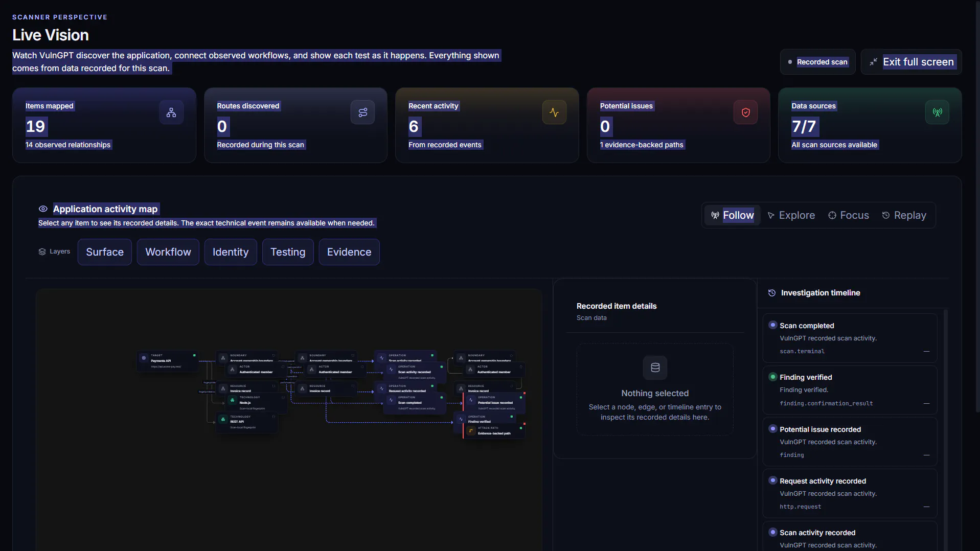Image resolution: width=980 pixels, height=551 pixels.
Task: Click eye icon beside Application activity map
Action: tap(43, 209)
